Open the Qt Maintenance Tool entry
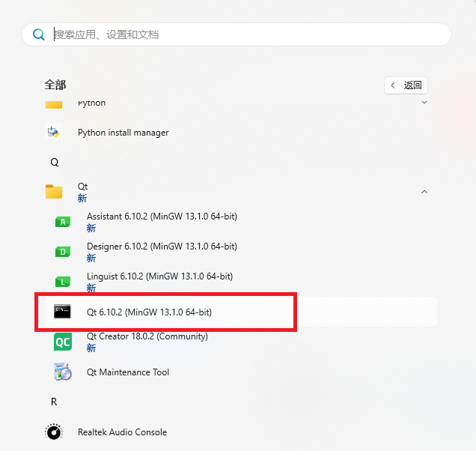 128,372
